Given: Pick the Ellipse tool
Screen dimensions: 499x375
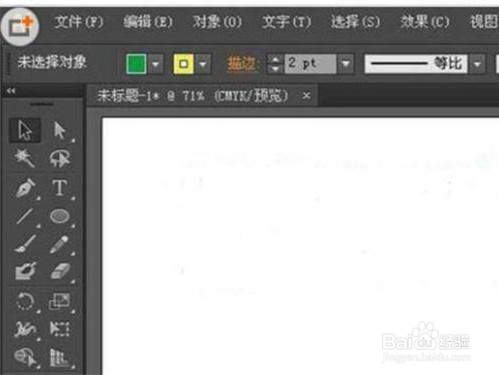Looking at the screenshot, I should coord(60,217).
